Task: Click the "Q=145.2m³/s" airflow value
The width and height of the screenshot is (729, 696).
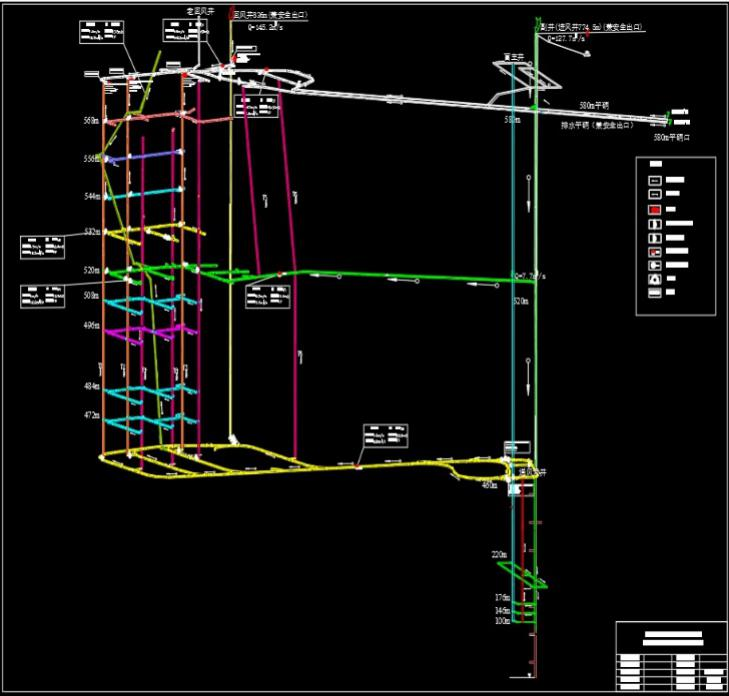Action: [265, 27]
